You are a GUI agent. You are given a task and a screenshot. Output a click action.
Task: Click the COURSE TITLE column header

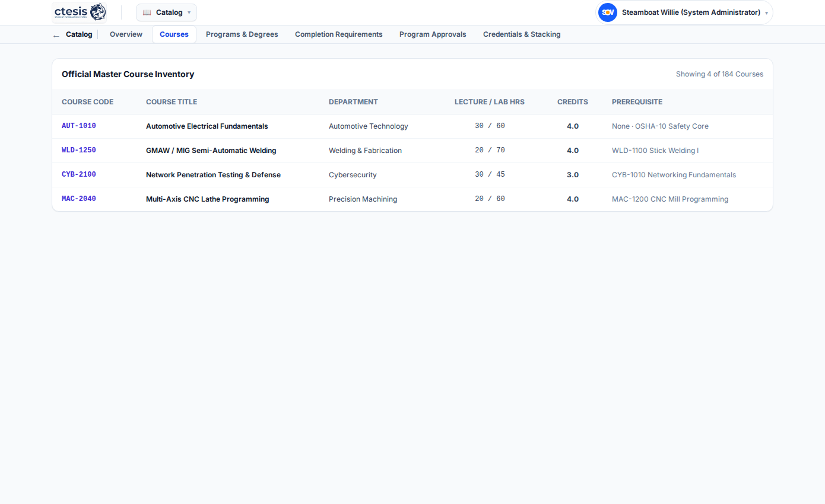point(172,102)
